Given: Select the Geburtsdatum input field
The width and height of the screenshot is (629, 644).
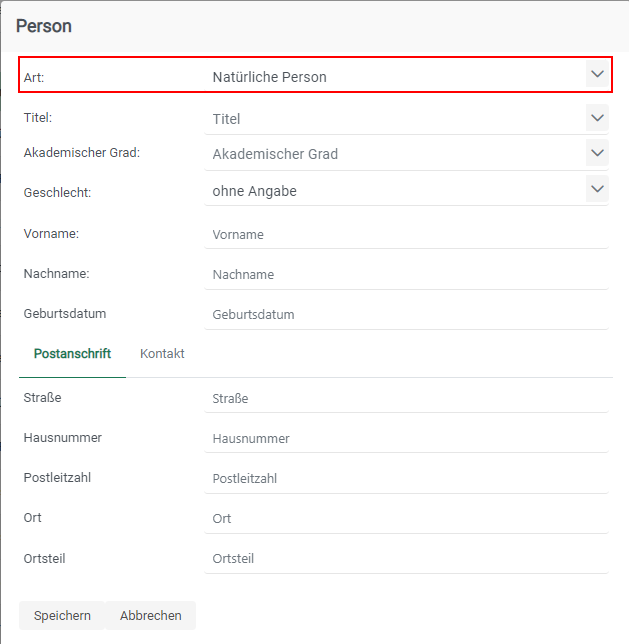Looking at the screenshot, I should (405, 315).
